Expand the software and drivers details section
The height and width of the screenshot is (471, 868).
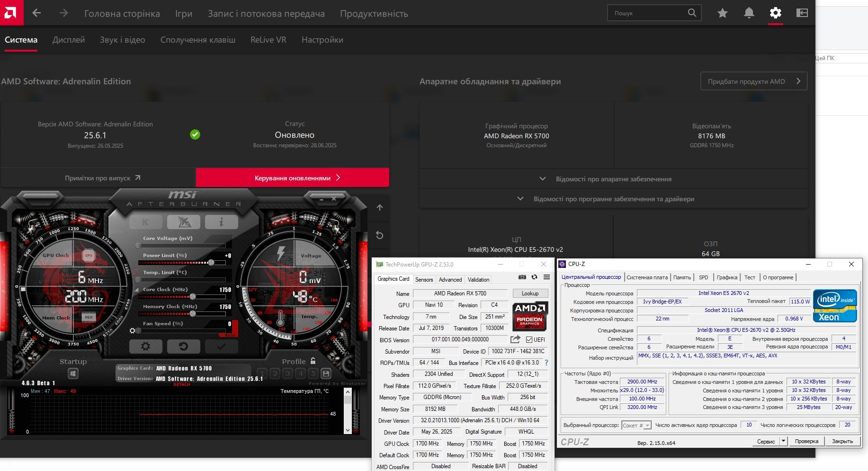614,199
